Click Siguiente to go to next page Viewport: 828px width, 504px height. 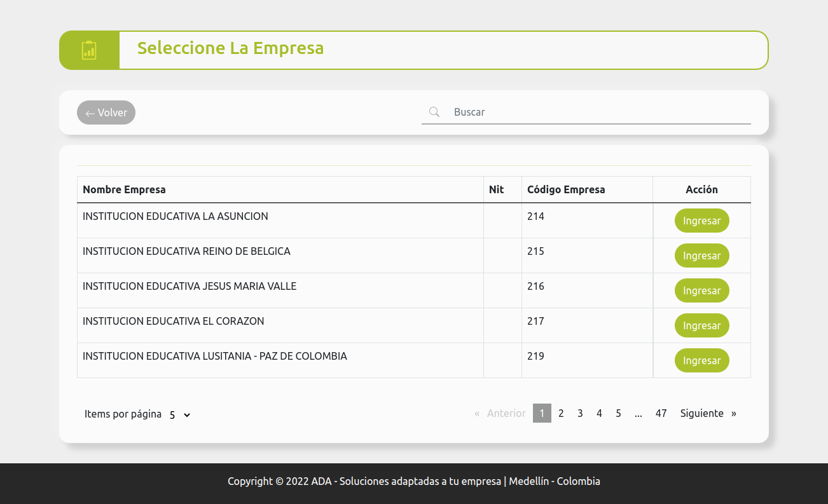[x=701, y=413]
